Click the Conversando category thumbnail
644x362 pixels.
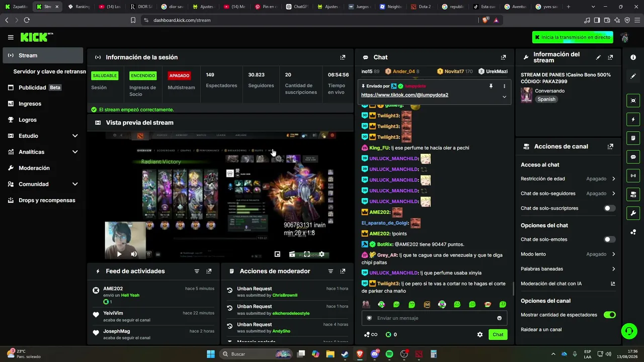point(526,95)
